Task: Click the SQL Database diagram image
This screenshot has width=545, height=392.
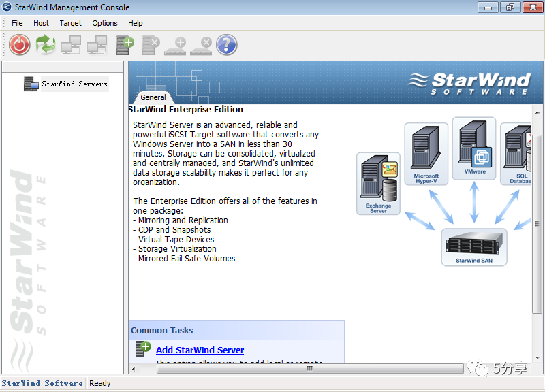Action: click(516, 154)
